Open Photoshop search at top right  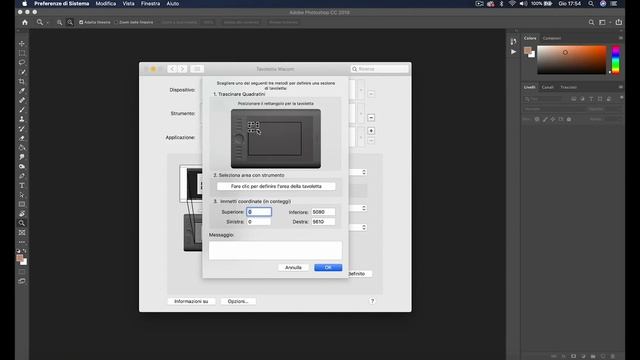point(591,22)
